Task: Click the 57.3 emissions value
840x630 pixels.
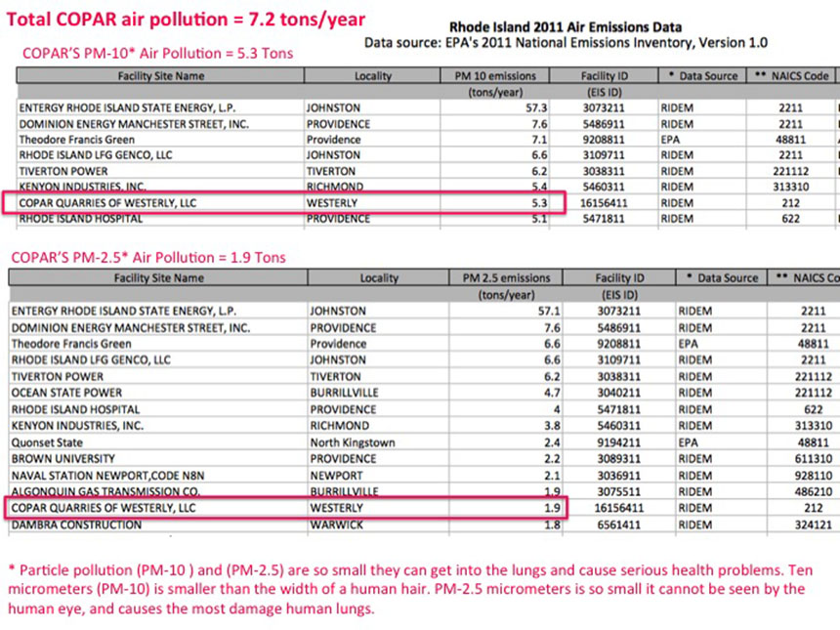Action: coord(536,107)
